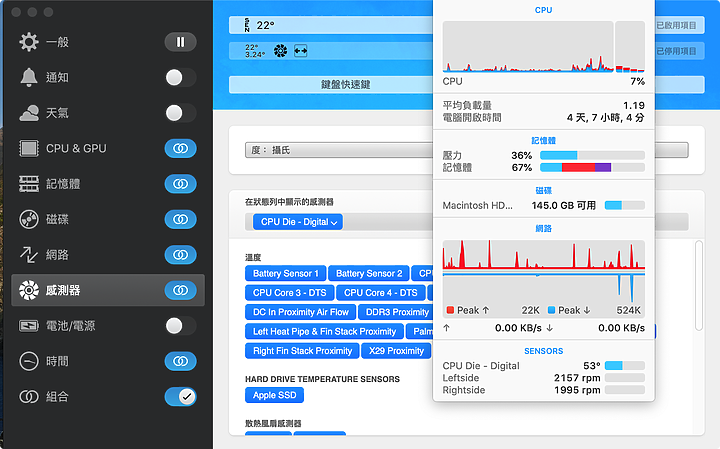This screenshot has width=720, height=449.
Task: Click the Memory modules icon
Action: pyautogui.click(x=29, y=184)
